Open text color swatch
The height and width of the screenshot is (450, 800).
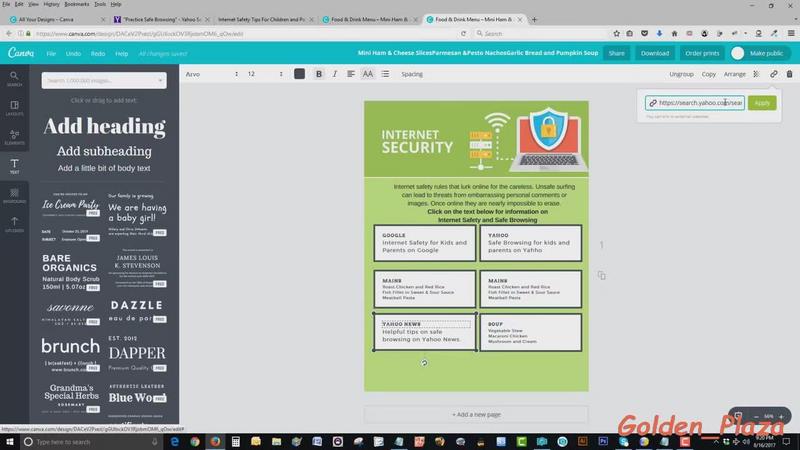(x=299, y=74)
